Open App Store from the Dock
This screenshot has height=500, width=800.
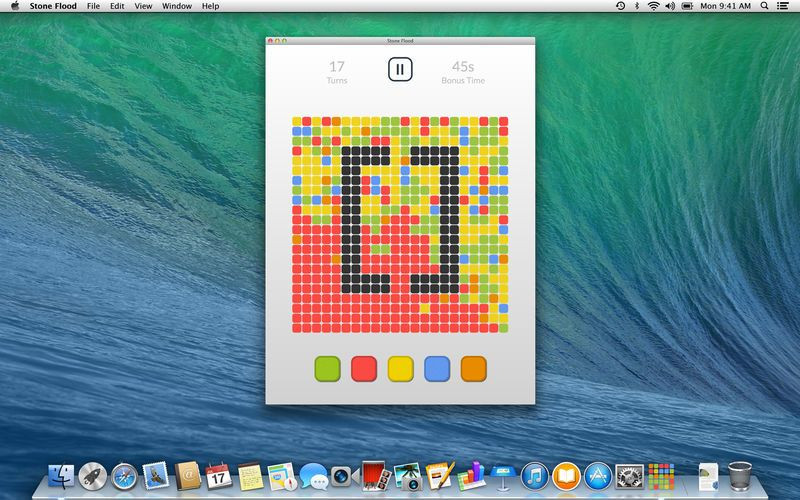(597, 477)
